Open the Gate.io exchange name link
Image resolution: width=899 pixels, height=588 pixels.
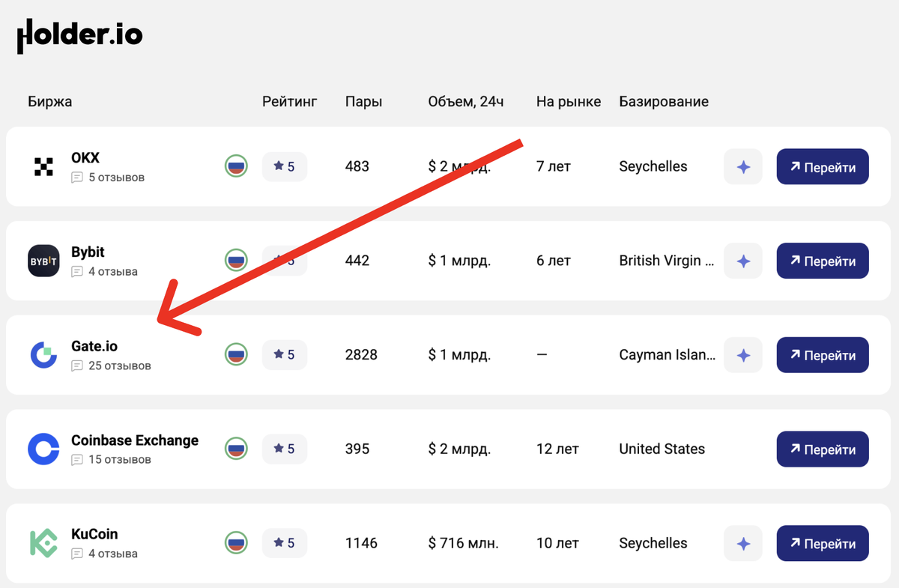coord(94,347)
